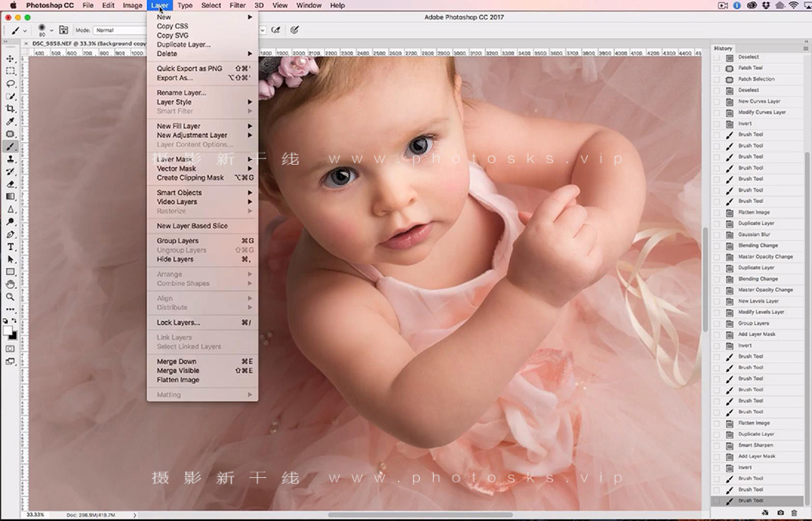Expand the Smart Objects submenu

[x=202, y=192]
